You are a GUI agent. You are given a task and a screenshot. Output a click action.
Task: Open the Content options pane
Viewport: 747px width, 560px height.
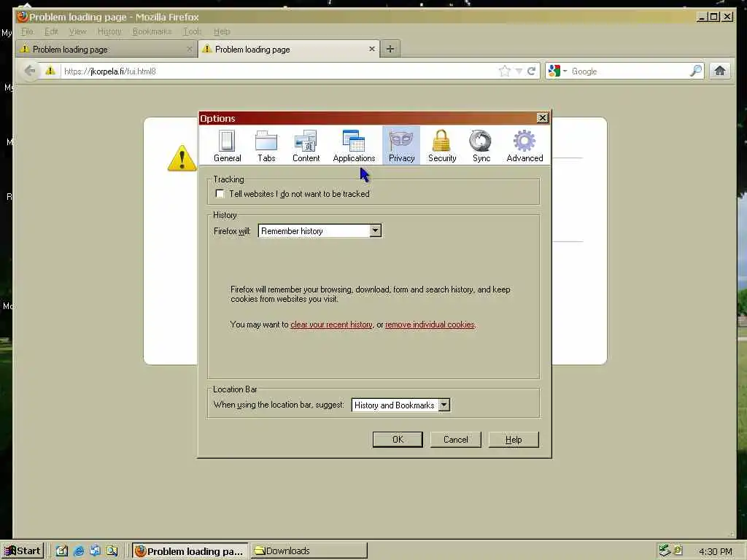pos(306,146)
